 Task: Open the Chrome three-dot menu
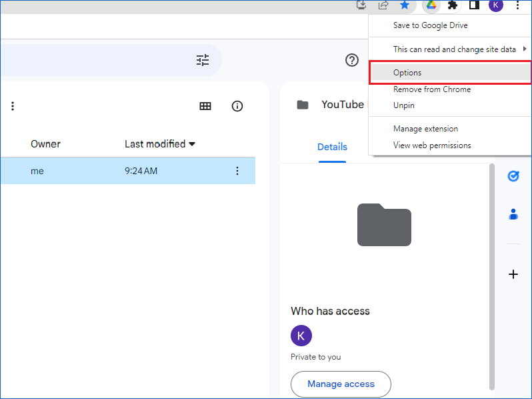(517, 5)
